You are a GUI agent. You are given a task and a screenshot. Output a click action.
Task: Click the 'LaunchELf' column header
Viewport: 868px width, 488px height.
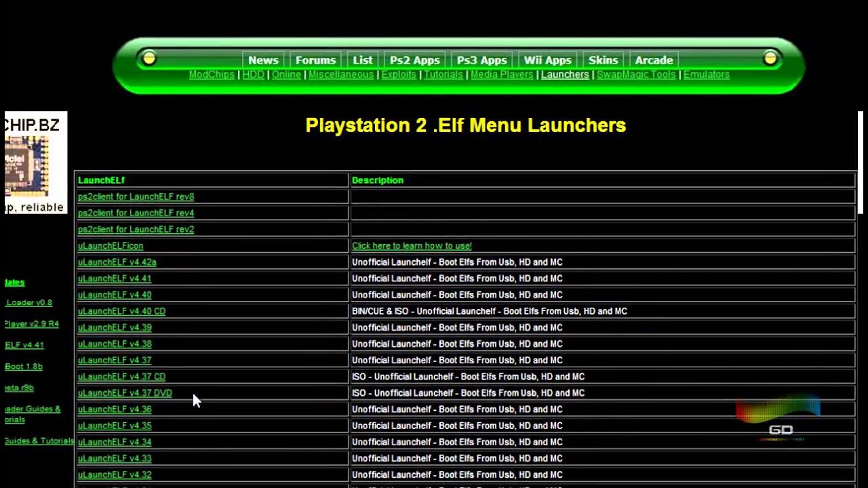click(101, 180)
